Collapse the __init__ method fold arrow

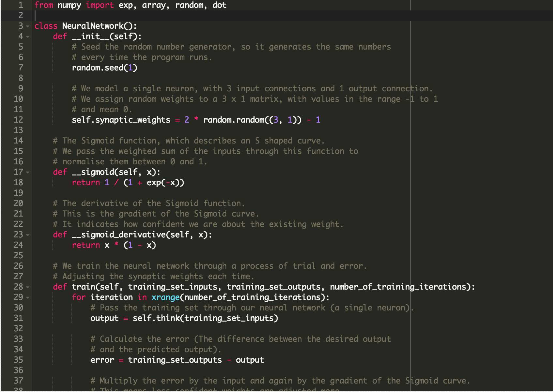[x=28, y=37]
